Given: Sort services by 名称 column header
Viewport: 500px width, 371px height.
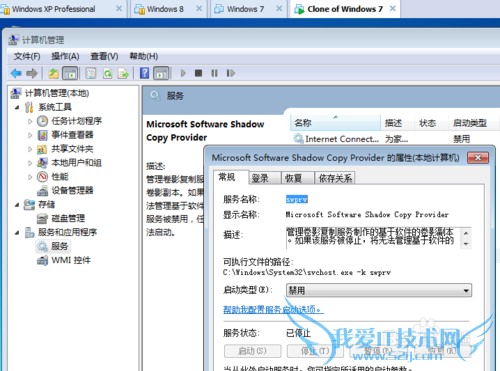Looking at the screenshot, I should (x=336, y=123).
